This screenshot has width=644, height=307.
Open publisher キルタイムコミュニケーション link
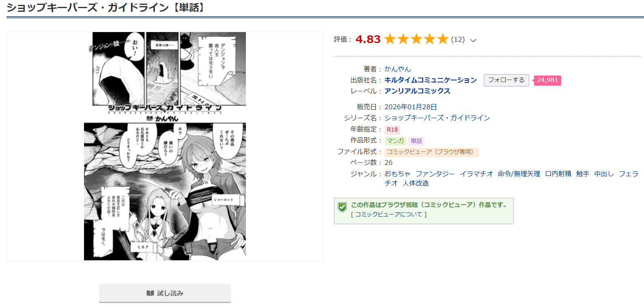click(431, 80)
